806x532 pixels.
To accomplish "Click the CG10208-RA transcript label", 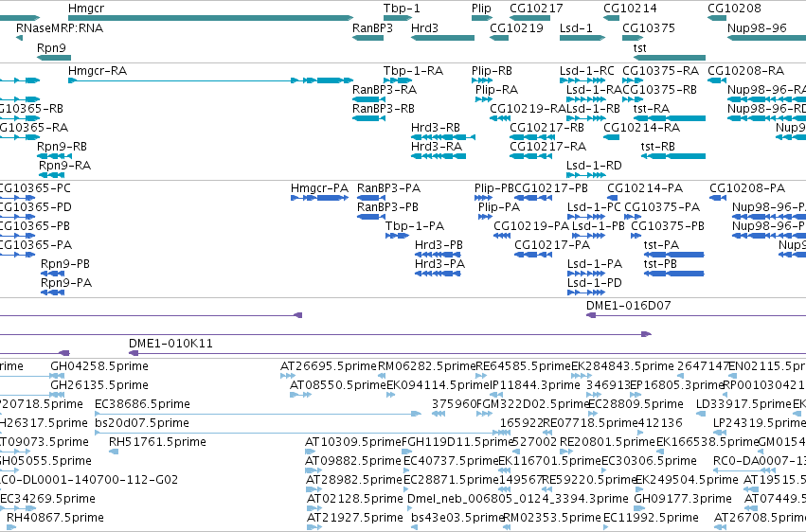I will (x=746, y=71).
